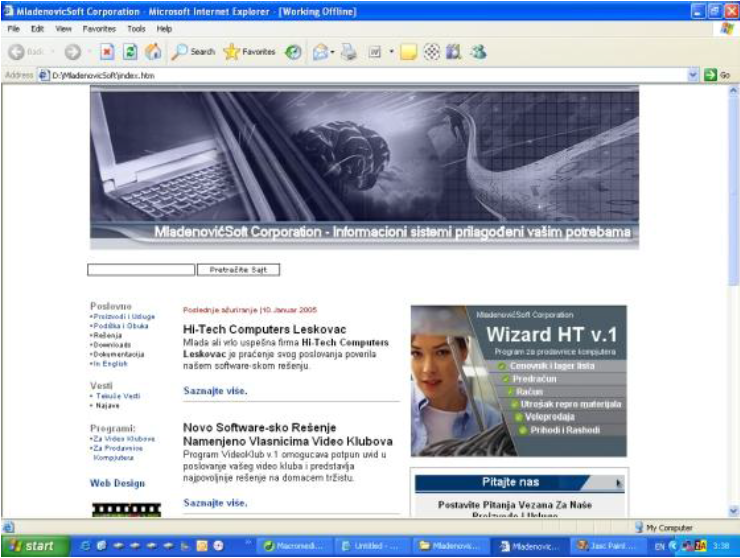
Task: Click the book Research toolbar icon
Action: [x=454, y=52]
